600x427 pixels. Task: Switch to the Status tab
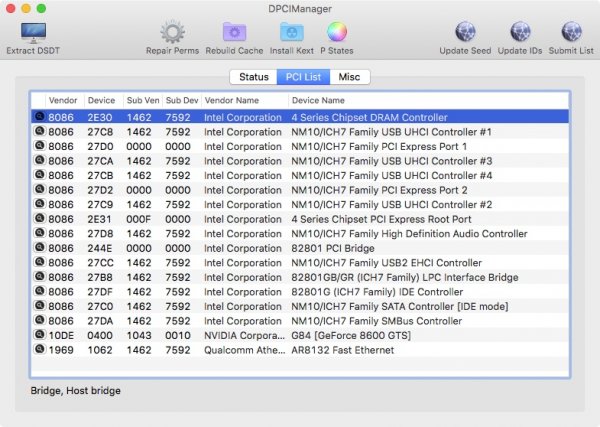(252, 77)
